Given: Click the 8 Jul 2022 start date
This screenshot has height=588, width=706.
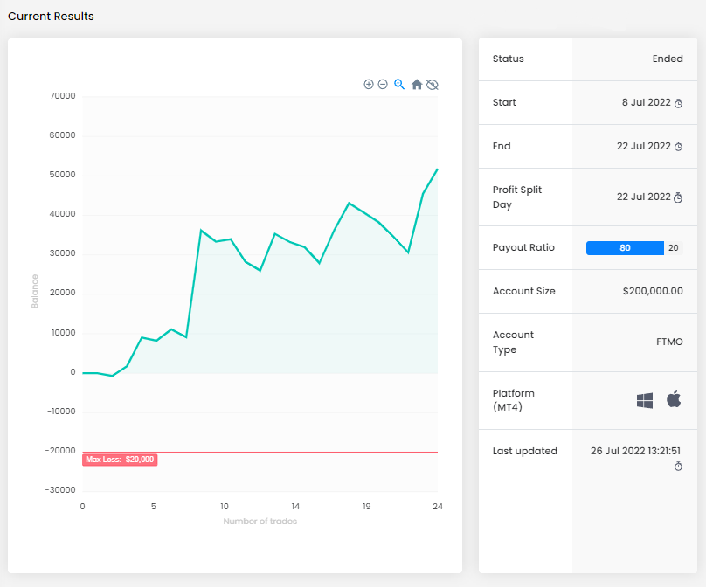Looking at the screenshot, I should 646,102.
